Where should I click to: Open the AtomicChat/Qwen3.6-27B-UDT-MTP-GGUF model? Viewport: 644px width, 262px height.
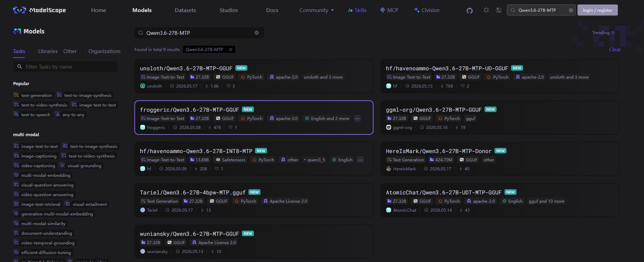point(443,192)
